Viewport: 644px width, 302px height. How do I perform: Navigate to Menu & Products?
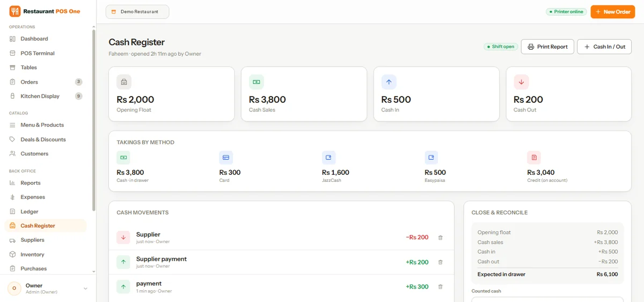pyautogui.click(x=45, y=125)
